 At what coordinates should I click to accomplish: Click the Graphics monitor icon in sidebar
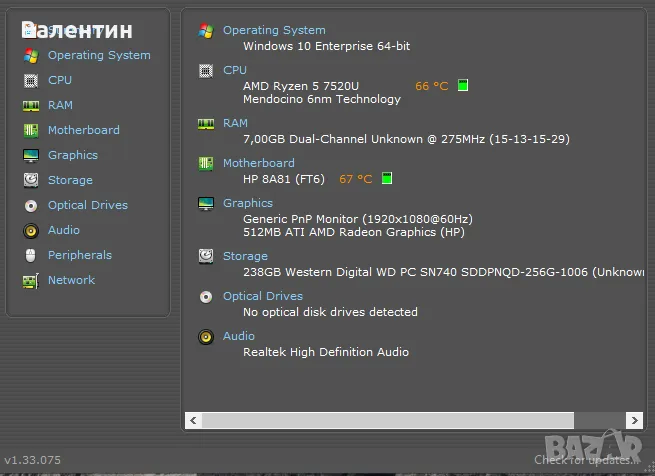[x=30, y=155]
